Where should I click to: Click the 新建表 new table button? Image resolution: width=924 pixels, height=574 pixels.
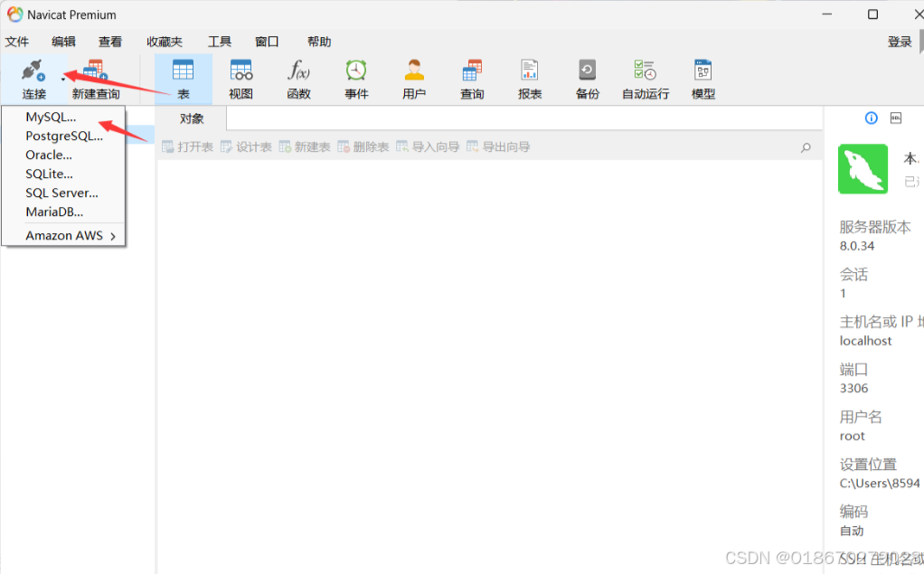[304, 146]
